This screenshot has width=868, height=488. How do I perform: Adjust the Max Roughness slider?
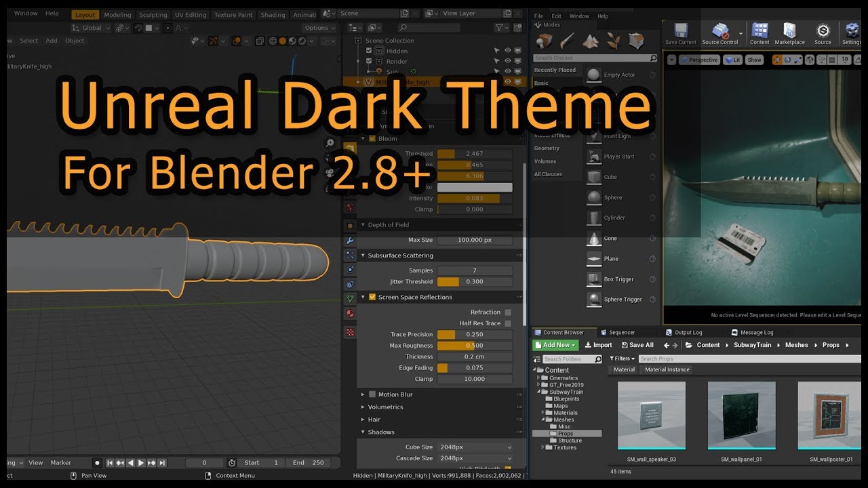pos(475,346)
